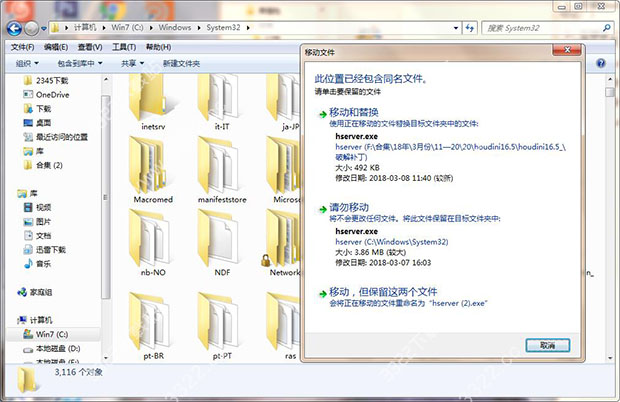The height and width of the screenshot is (402, 620).
Task: Open the 共享 dropdown
Action: pyautogui.click(x=132, y=63)
